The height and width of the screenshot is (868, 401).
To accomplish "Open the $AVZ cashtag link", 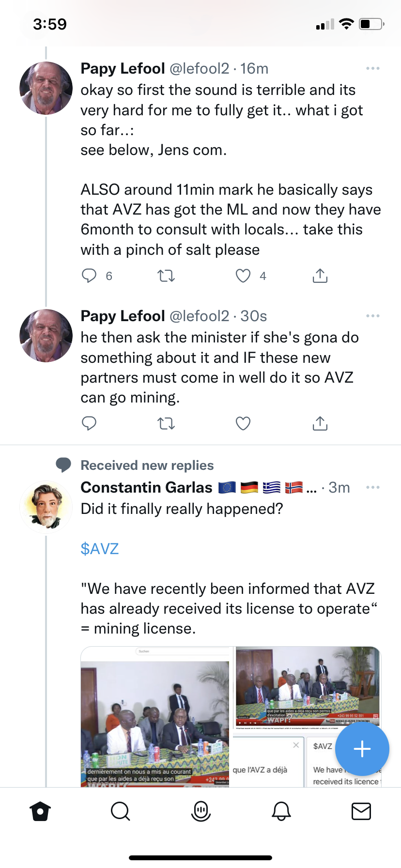I will (x=100, y=549).
